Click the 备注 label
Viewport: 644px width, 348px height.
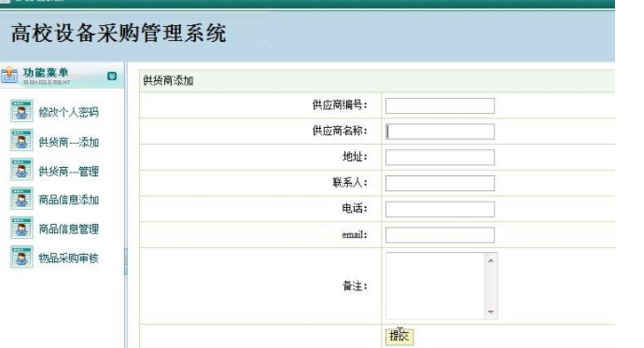pos(355,286)
